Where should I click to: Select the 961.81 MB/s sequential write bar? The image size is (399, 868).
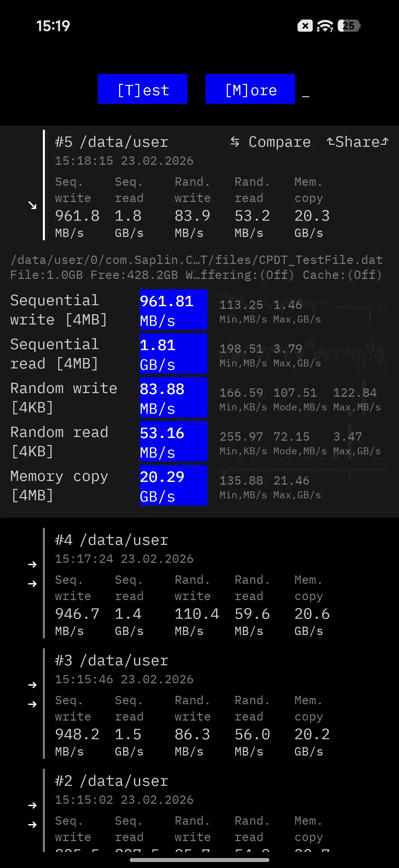[174, 310]
